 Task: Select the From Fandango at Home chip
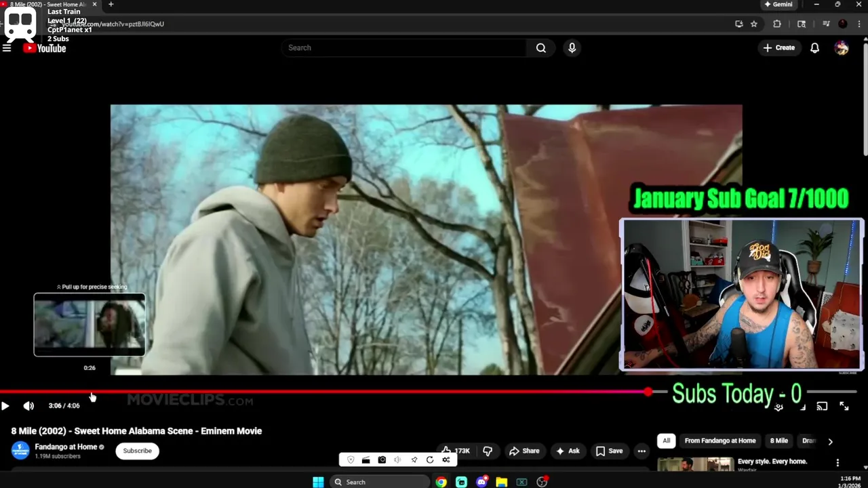[720, 441]
